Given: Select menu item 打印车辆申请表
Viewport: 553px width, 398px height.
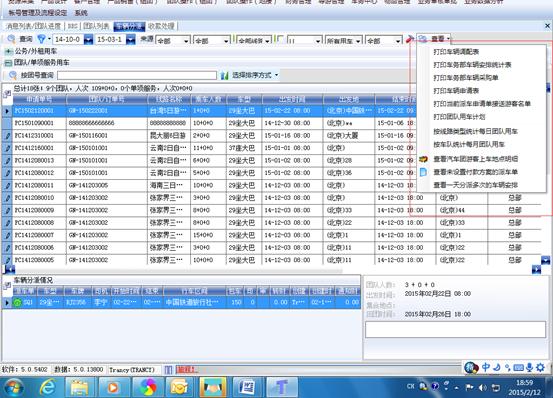Looking at the screenshot, I should point(456,91).
